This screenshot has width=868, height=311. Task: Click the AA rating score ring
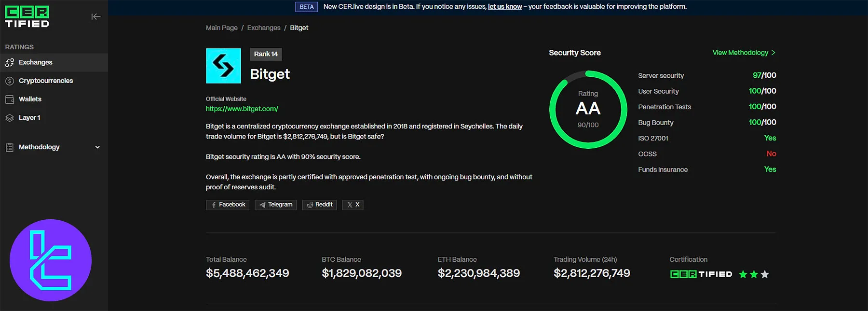pos(588,110)
